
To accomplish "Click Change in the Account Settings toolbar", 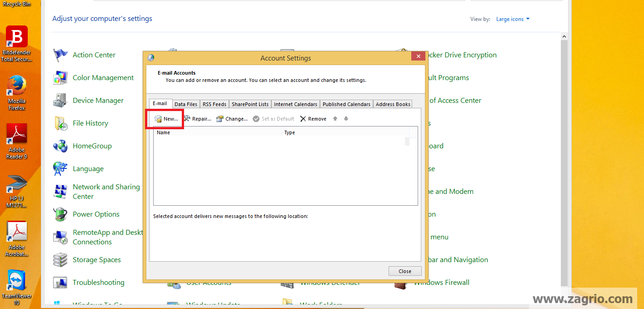I will tap(232, 119).
